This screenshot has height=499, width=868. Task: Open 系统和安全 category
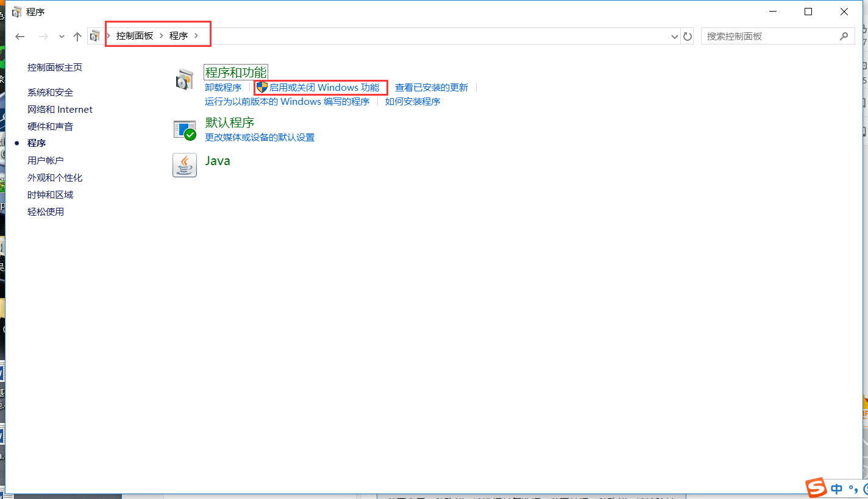coord(50,92)
